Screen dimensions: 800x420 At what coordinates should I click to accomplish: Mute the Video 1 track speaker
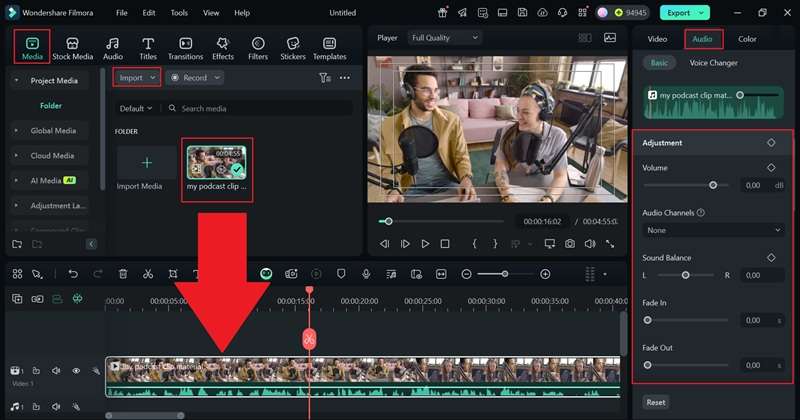point(56,371)
